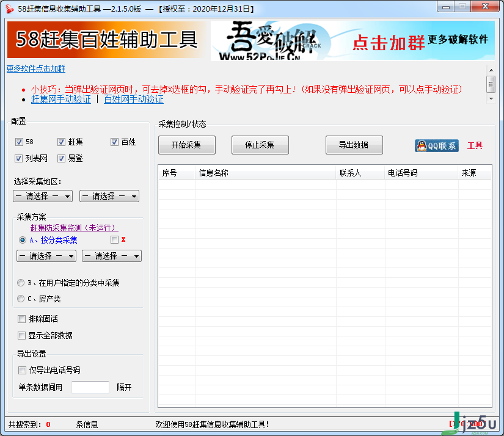Click 停止采集 button
This screenshot has width=504, height=436.
point(260,145)
